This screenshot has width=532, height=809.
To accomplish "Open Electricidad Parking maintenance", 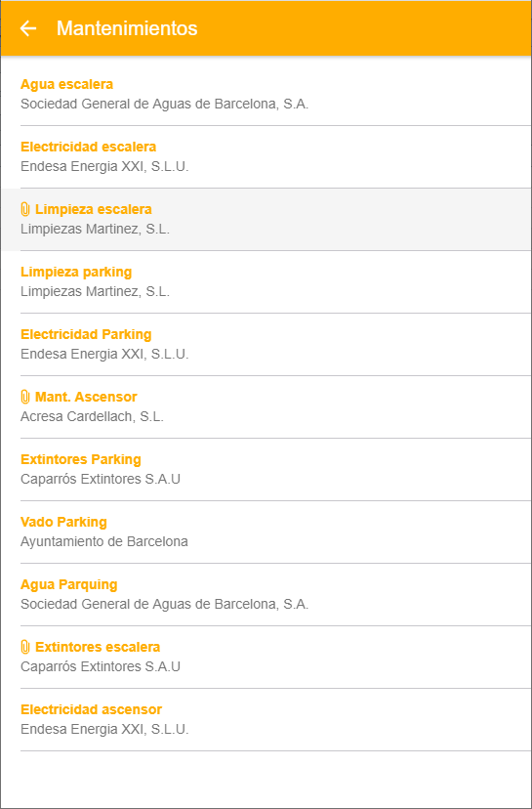I will point(266,344).
